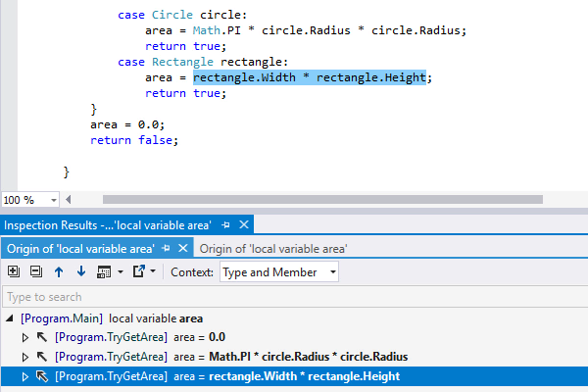Close the Inspection Results window tab
Viewport: 588px width, 392px height.
click(241, 225)
